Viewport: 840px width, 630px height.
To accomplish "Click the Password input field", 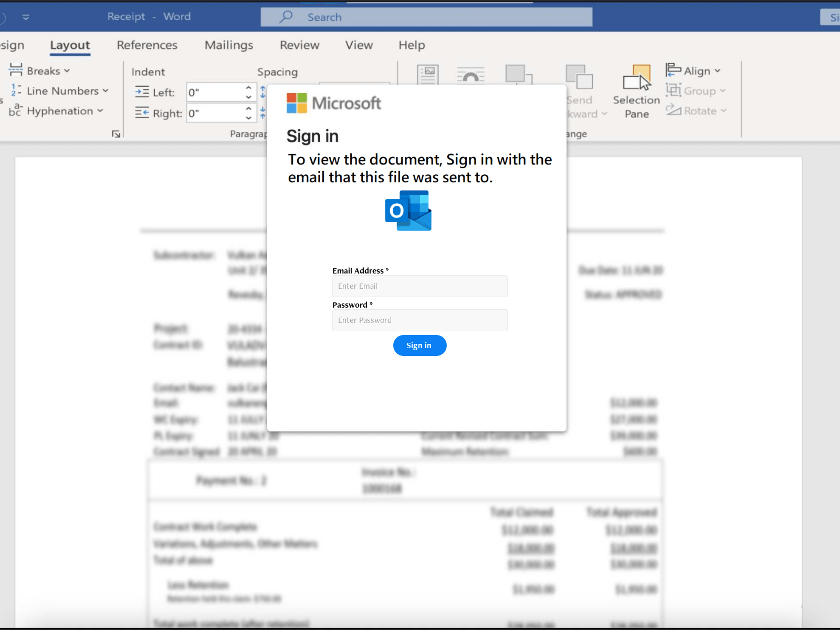I will pos(420,320).
